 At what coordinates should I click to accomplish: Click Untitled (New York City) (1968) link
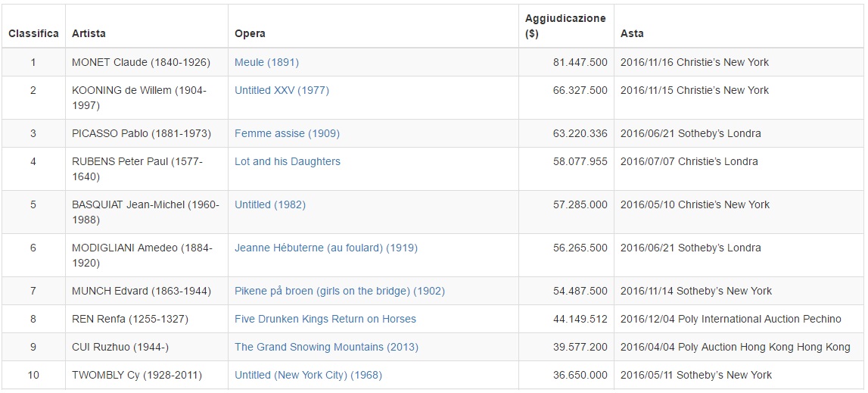[308, 375]
